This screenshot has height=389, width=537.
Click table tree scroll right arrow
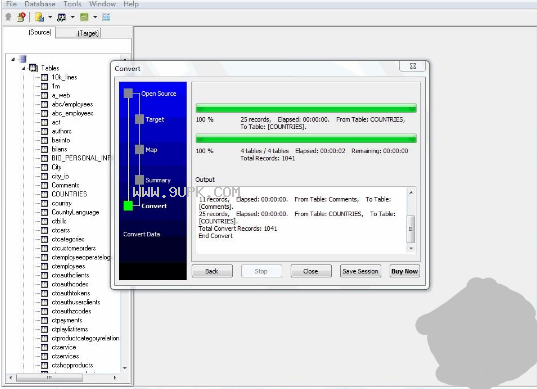click(115, 378)
